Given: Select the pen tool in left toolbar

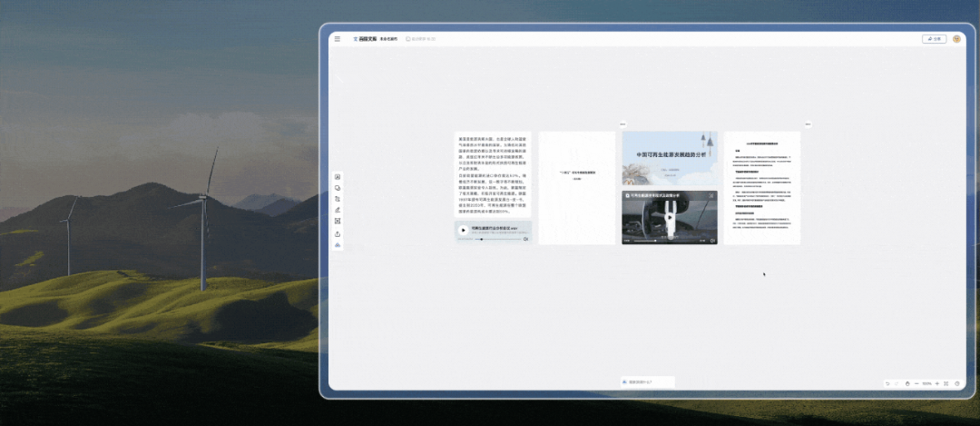Looking at the screenshot, I should point(338,210).
